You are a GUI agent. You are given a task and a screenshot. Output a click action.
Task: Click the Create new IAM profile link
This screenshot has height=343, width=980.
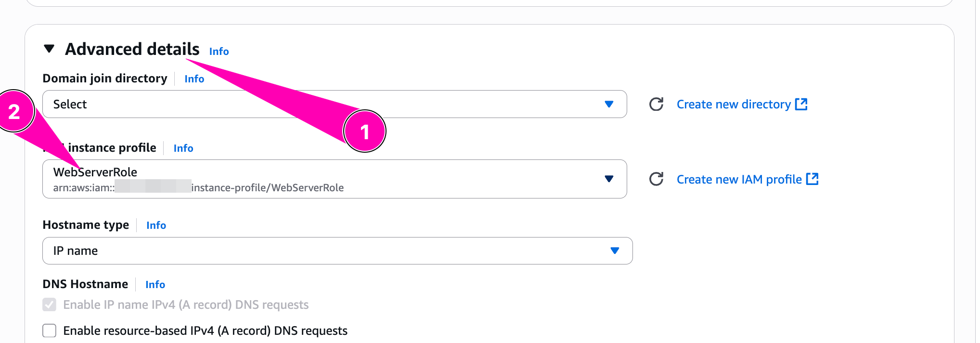(739, 179)
